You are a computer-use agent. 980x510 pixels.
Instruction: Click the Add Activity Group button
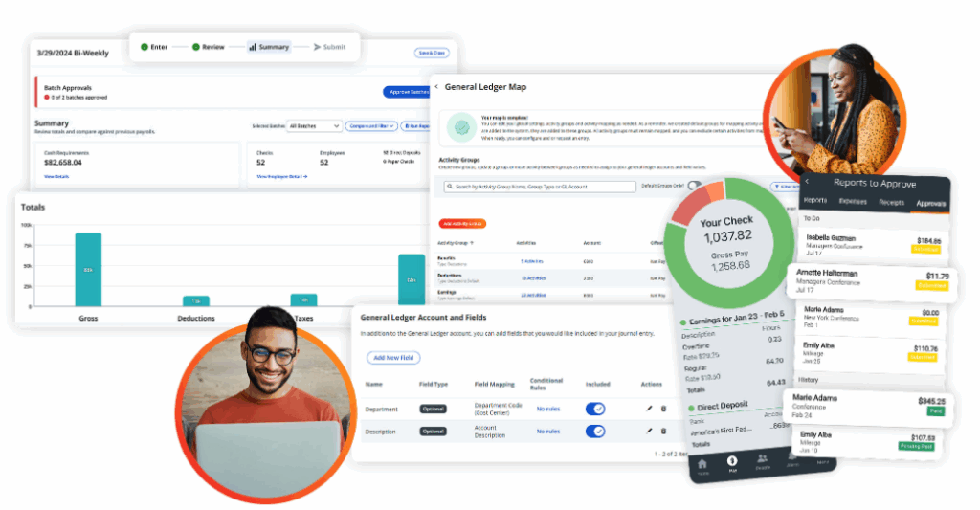pyautogui.click(x=462, y=223)
